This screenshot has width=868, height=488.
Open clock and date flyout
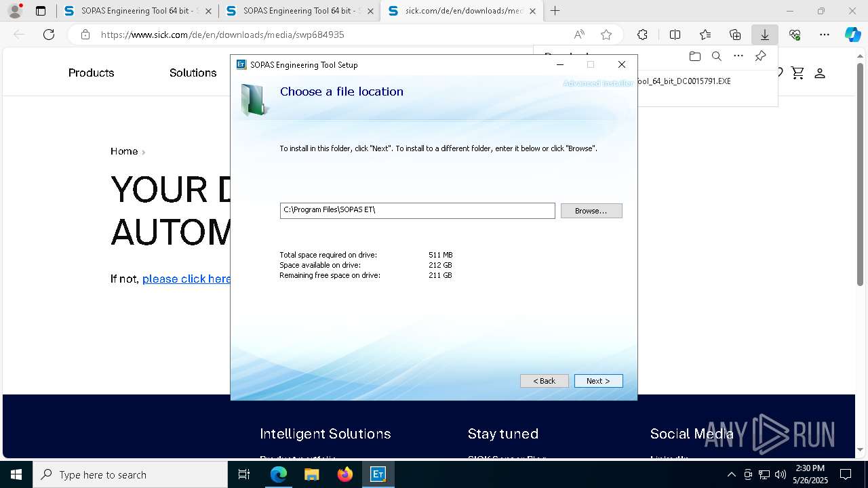(x=810, y=474)
